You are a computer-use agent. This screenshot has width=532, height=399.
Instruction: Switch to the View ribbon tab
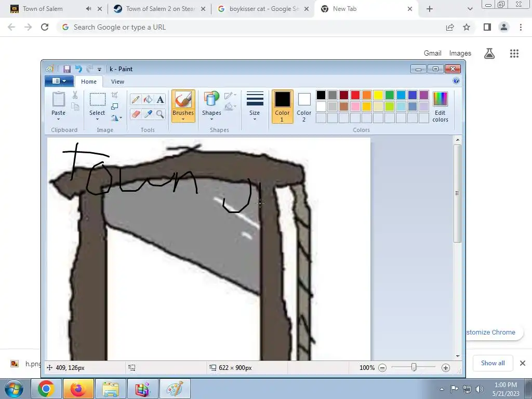[118, 82]
